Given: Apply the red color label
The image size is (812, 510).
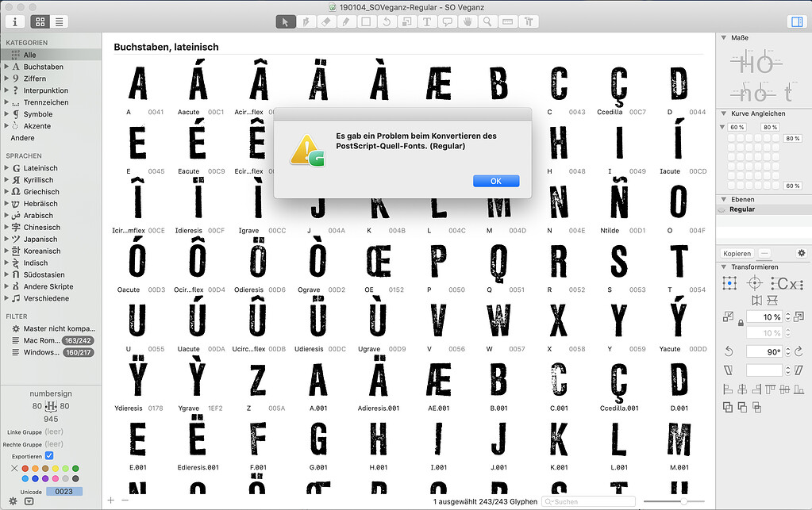Looking at the screenshot, I should point(25,469).
